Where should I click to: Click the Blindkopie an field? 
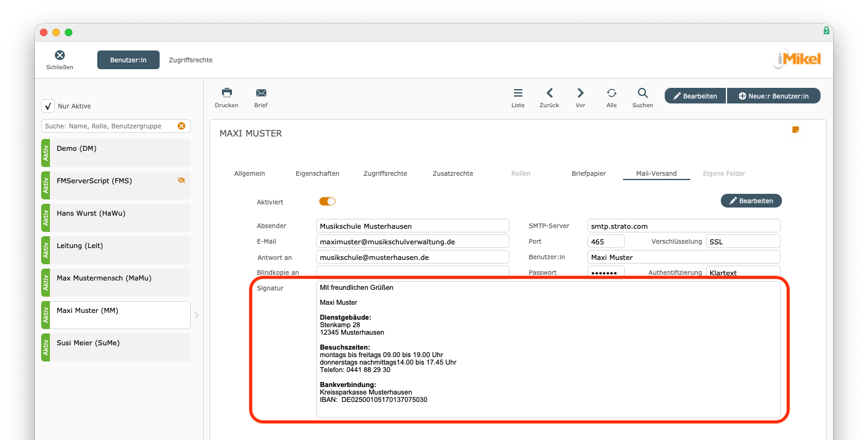(x=413, y=272)
